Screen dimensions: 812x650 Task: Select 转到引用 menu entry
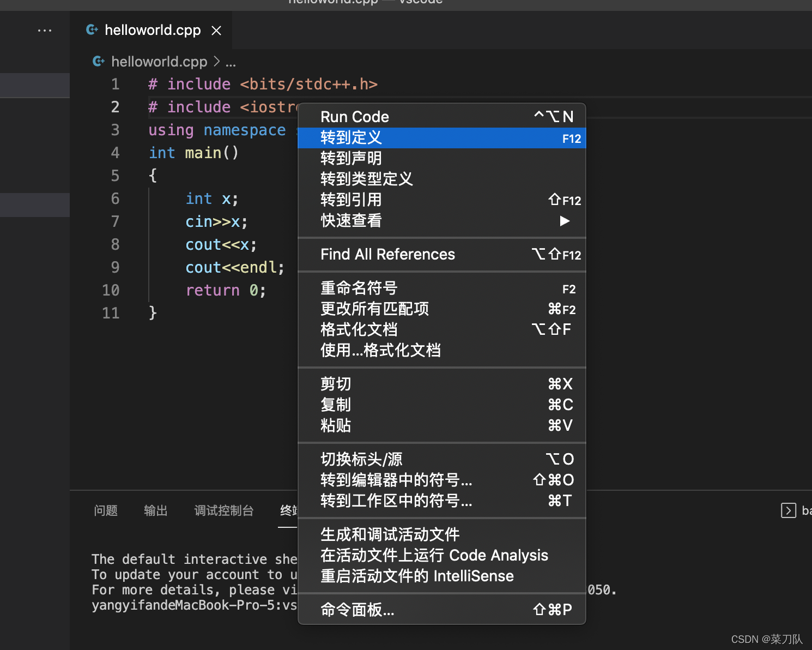point(442,200)
